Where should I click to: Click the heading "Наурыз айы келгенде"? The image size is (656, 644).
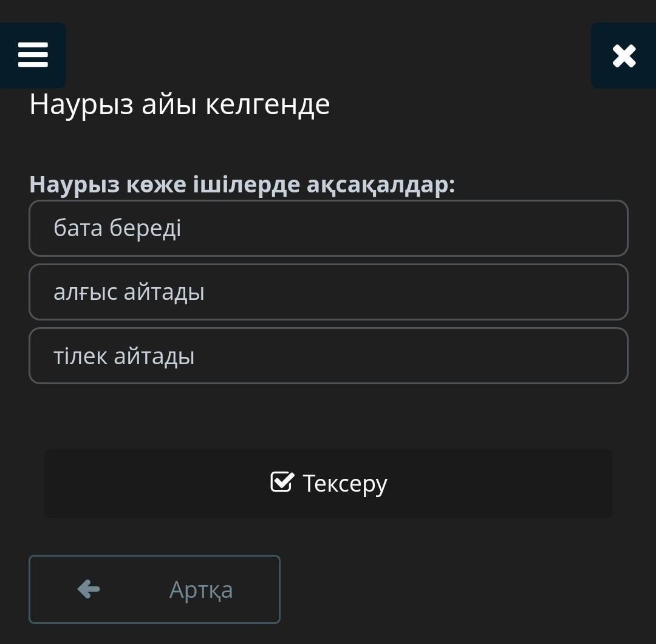(x=179, y=104)
